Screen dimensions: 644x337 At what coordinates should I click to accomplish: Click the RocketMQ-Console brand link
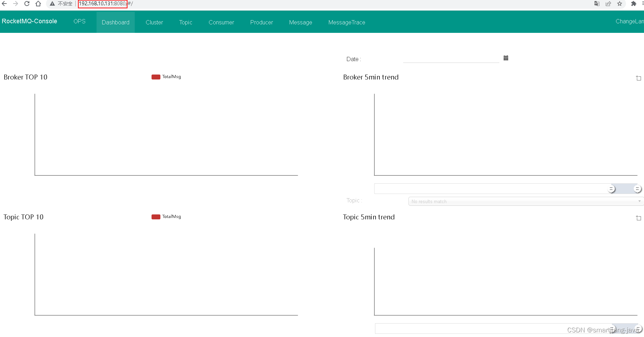click(29, 21)
